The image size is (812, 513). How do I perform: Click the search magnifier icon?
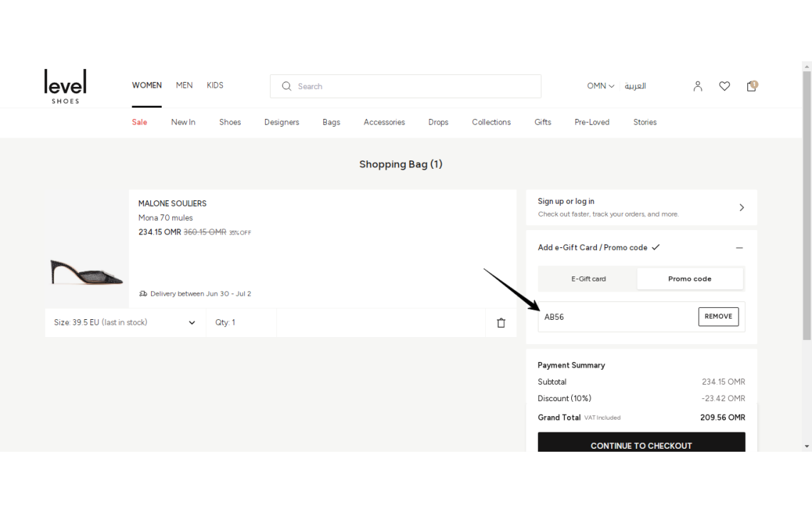[x=286, y=86]
